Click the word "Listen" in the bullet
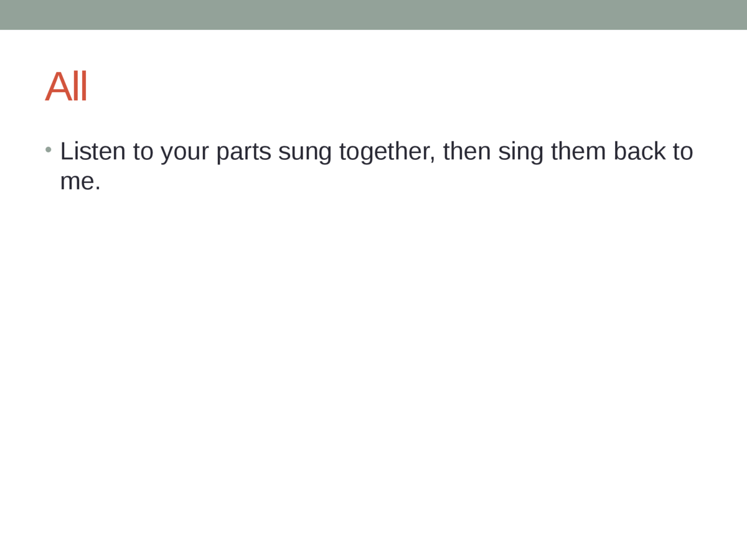 pyautogui.click(x=93, y=151)
